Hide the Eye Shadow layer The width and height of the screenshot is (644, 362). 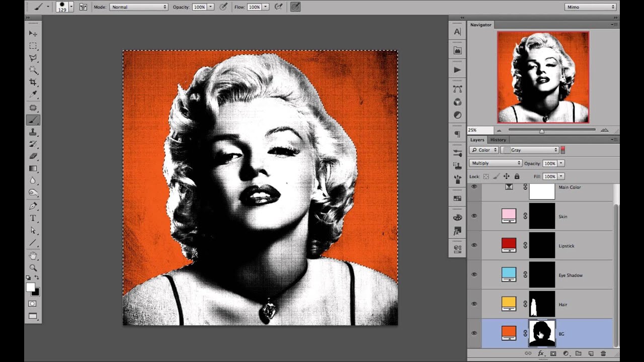[474, 275]
